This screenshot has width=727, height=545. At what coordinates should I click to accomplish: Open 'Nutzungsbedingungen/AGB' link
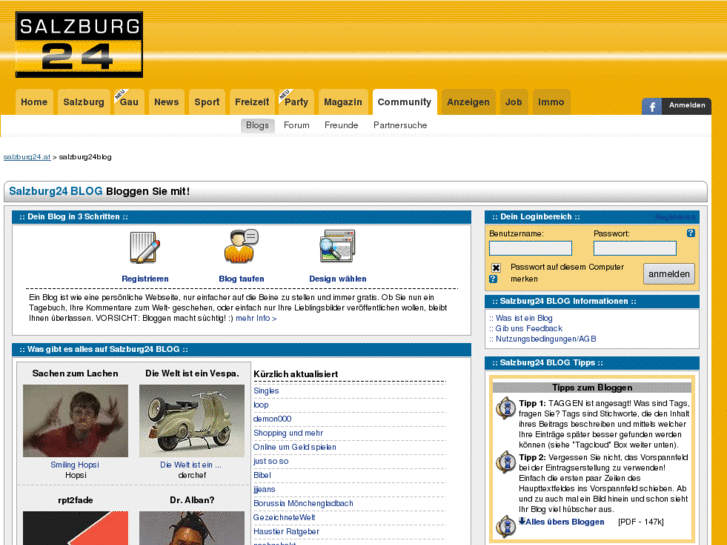click(x=546, y=339)
